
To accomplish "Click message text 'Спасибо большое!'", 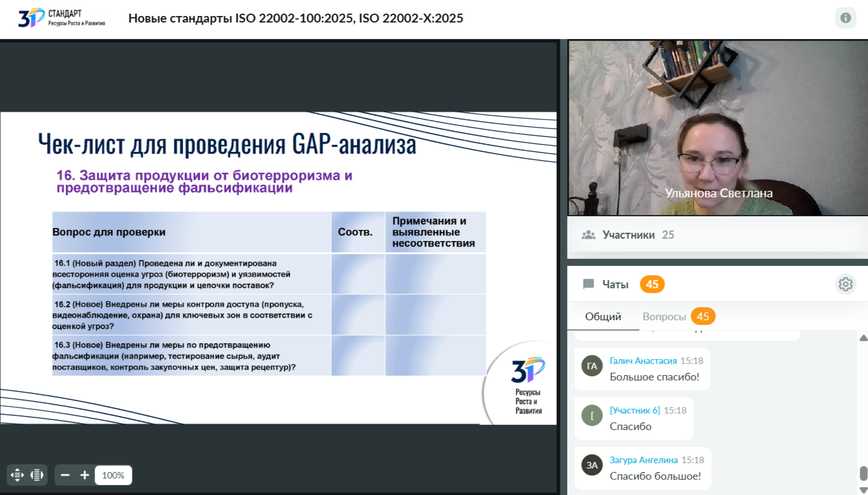I will [655, 476].
